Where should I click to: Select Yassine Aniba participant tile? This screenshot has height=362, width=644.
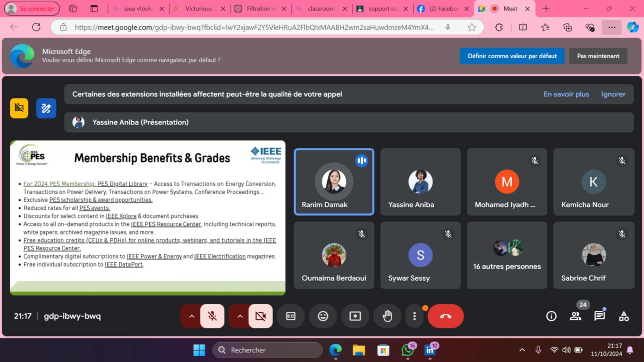click(421, 182)
